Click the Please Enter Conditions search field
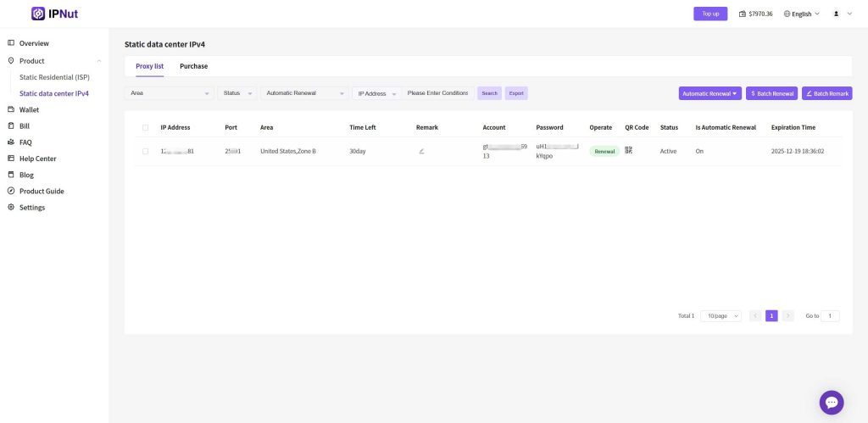The width and height of the screenshot is (868, 423). click(x=438, y=93)
